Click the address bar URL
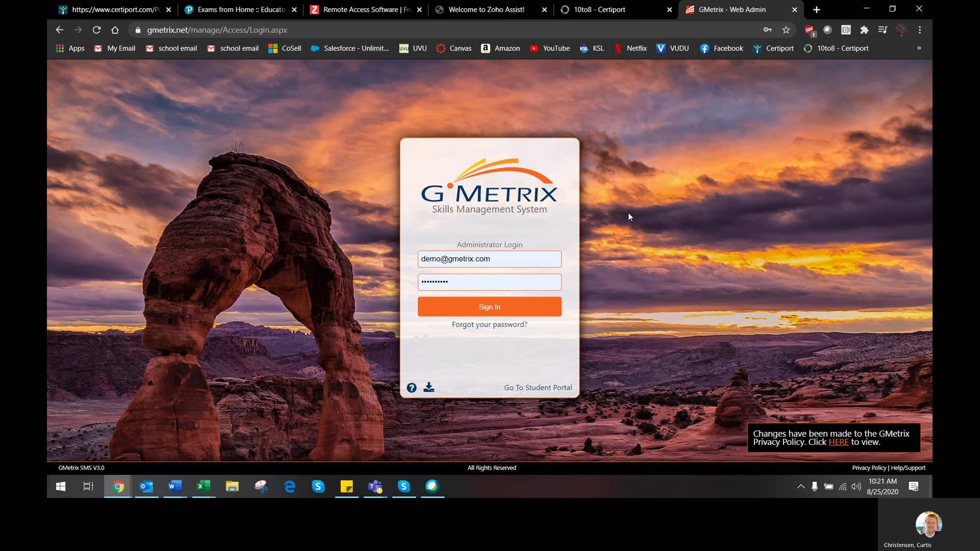980x551 pixels. click(x=217, y=30)
